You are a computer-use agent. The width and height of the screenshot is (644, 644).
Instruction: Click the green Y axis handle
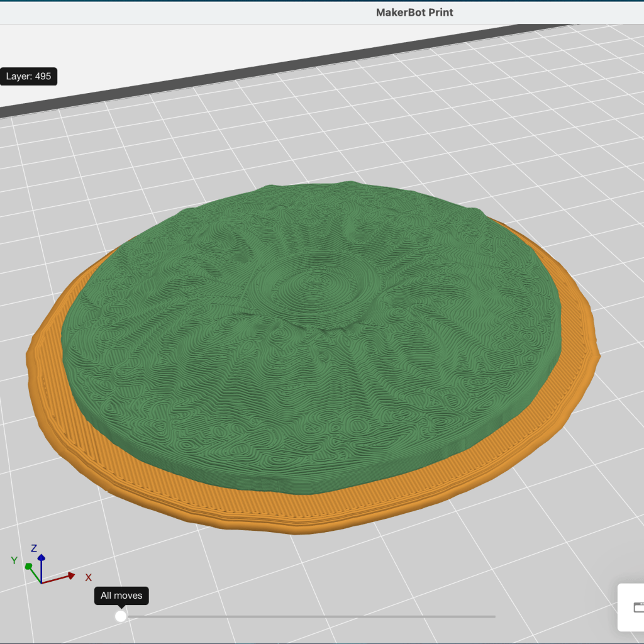(x=29, y=567)
